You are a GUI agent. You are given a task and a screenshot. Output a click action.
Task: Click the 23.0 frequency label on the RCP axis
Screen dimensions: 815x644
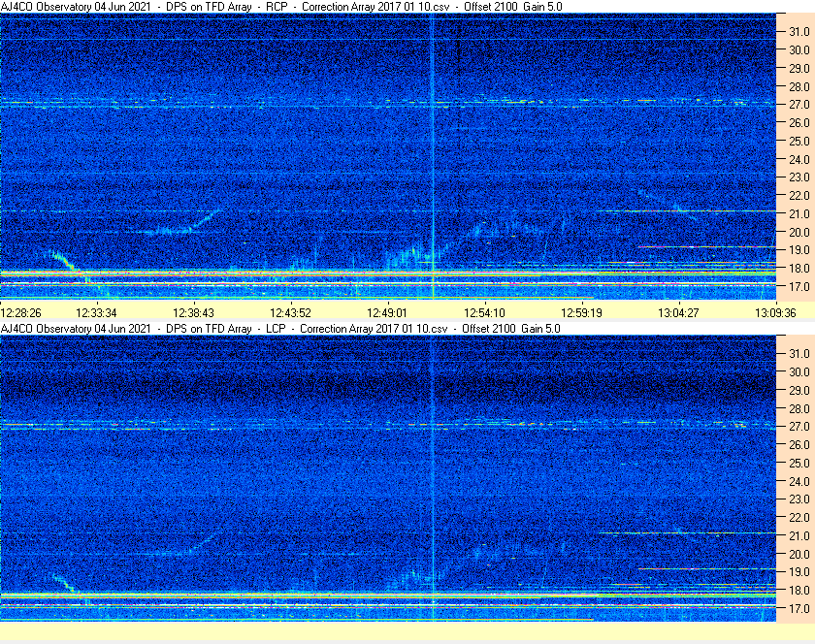click(x=799, y=177)
